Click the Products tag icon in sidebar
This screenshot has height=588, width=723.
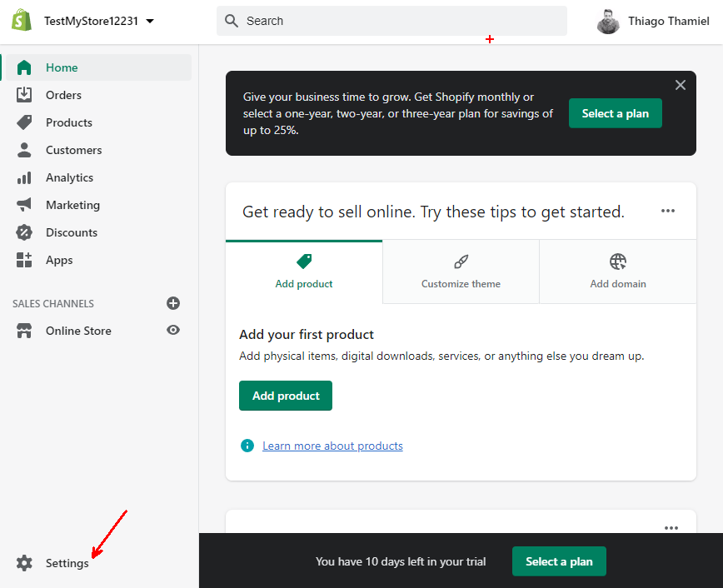(24, 122)
